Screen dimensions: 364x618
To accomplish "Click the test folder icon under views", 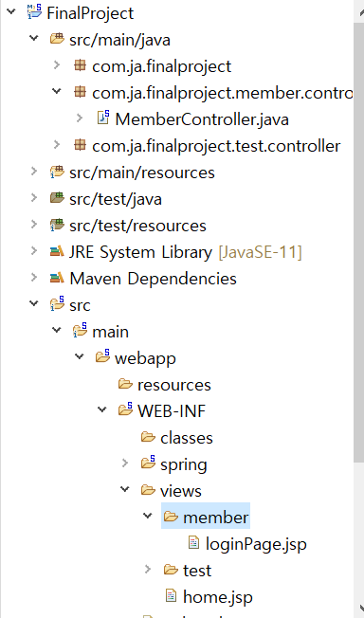I will click(x=172, y=570).
